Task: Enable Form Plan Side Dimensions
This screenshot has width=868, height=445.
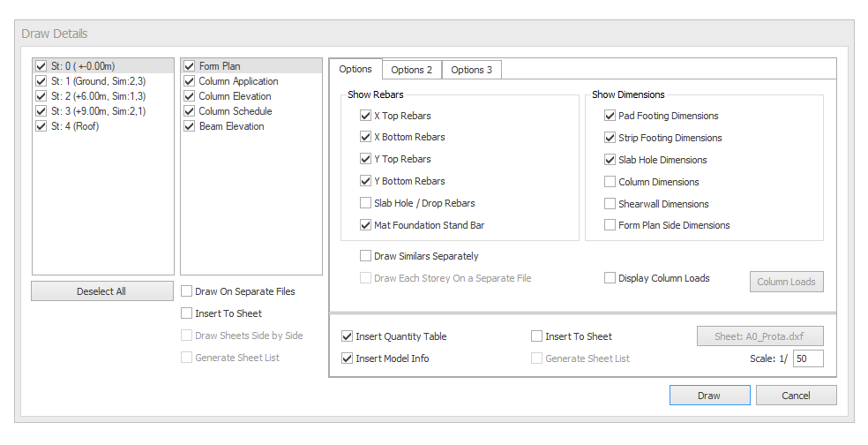Action: tap(610, 225)
